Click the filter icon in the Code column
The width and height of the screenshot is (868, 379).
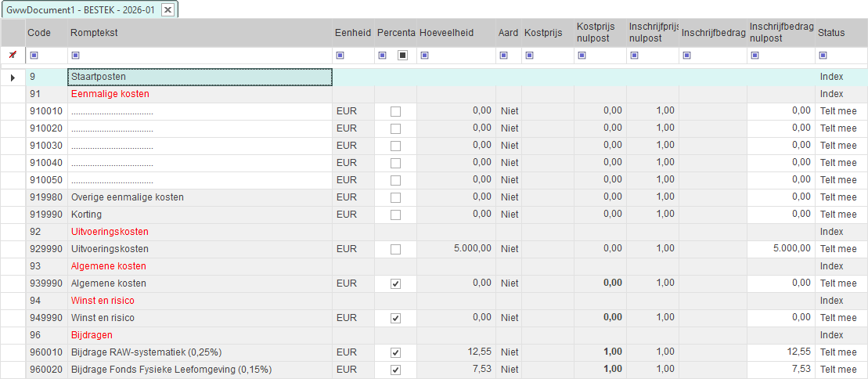click(x=34, y=55)
